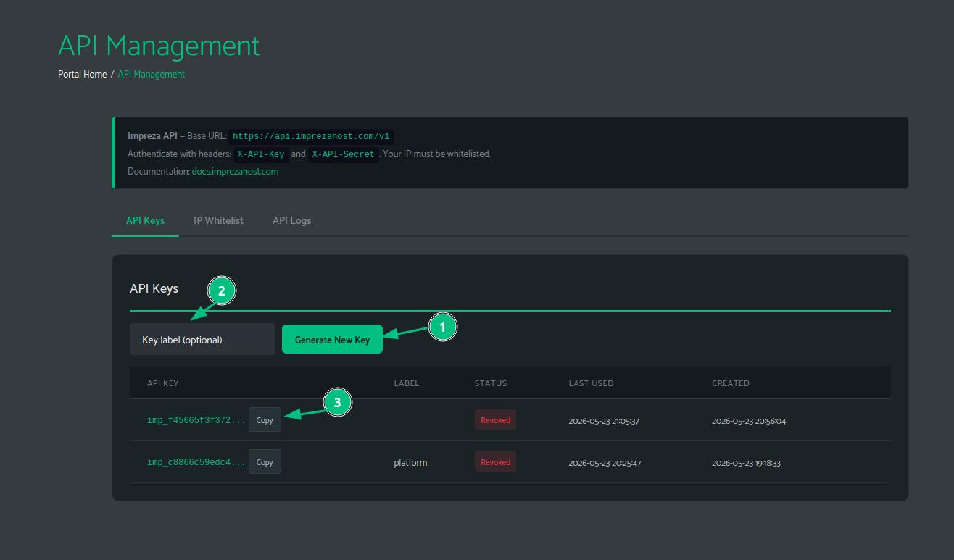Click the API Management breadcrumb link
The image size is (954, 560).
coord(152,74)
